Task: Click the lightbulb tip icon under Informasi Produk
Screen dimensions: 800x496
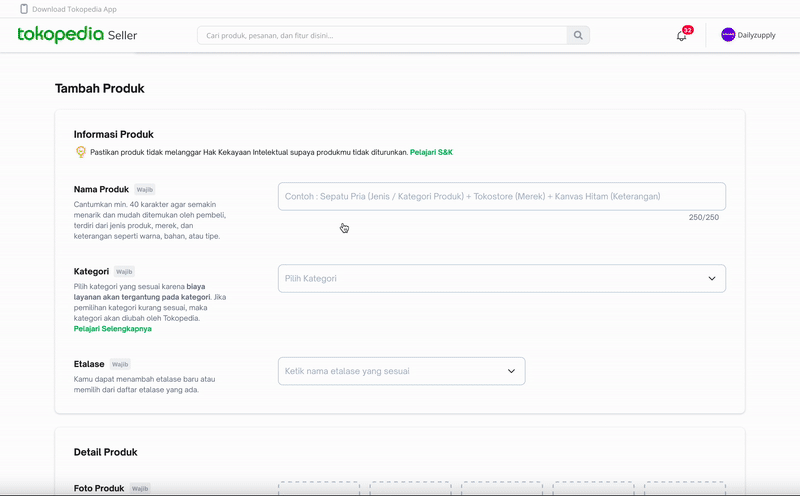Action: [81, 152]
